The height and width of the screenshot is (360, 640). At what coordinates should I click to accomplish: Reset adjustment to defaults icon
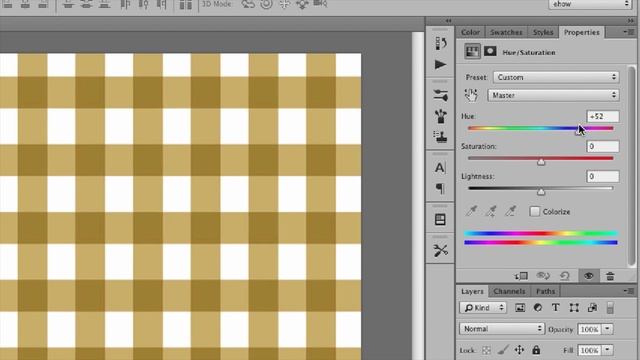tap(565, 276)
